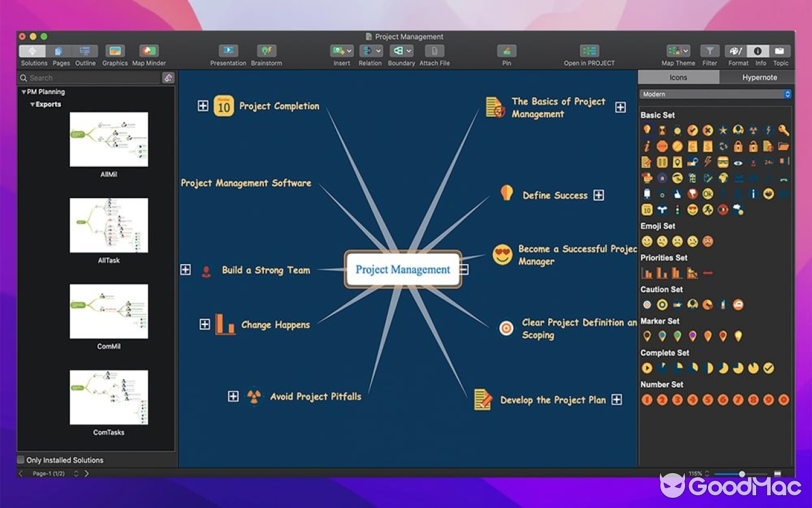The height and width of the screenshot is (508, 812).
Task: Click Open in PROJECT
Action: click(x=589, y=51)
